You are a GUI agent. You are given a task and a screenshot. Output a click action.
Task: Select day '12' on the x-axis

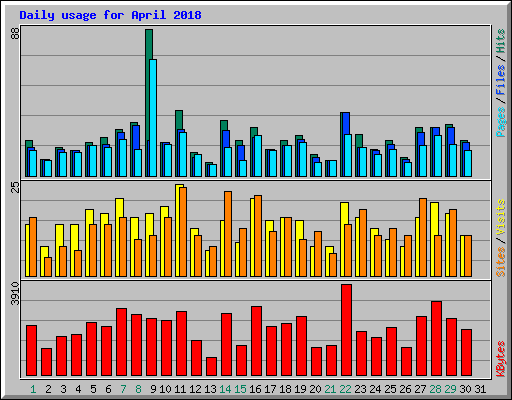pos(195,389)
